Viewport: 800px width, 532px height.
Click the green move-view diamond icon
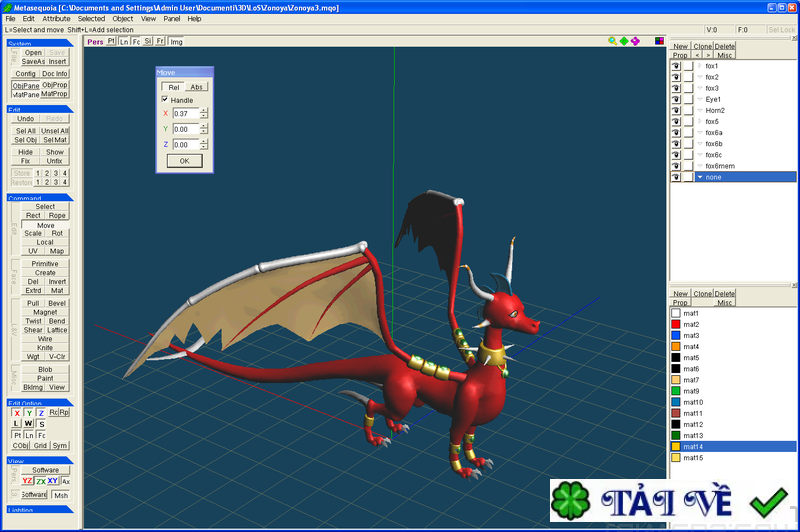623,41
